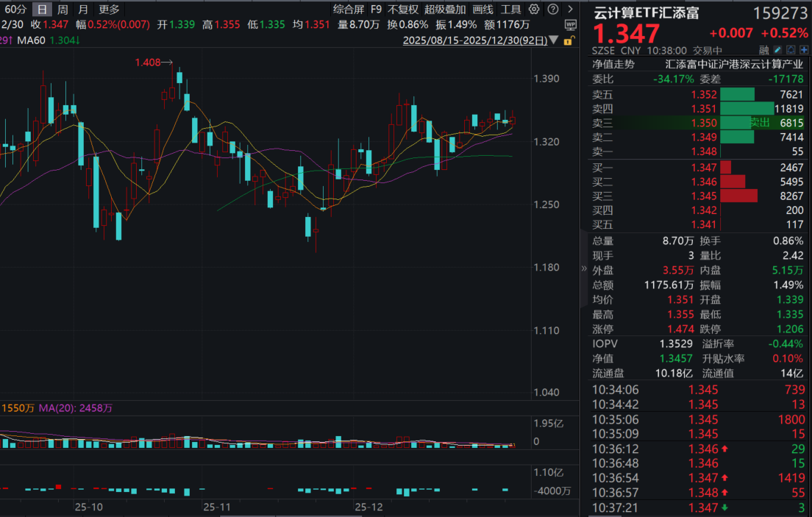Toggle the 超级叠加 overlay mode
Screen dimensions: 812x517
click(444, 10)
